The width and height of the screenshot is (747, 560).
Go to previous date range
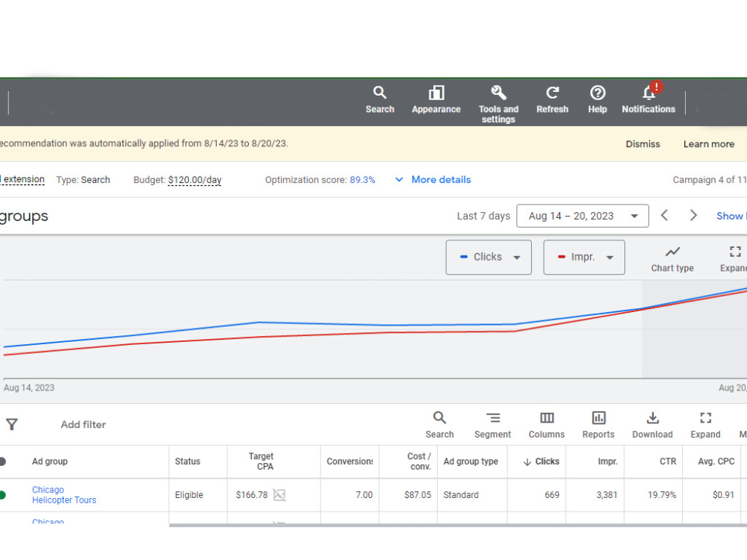point(665,216)
